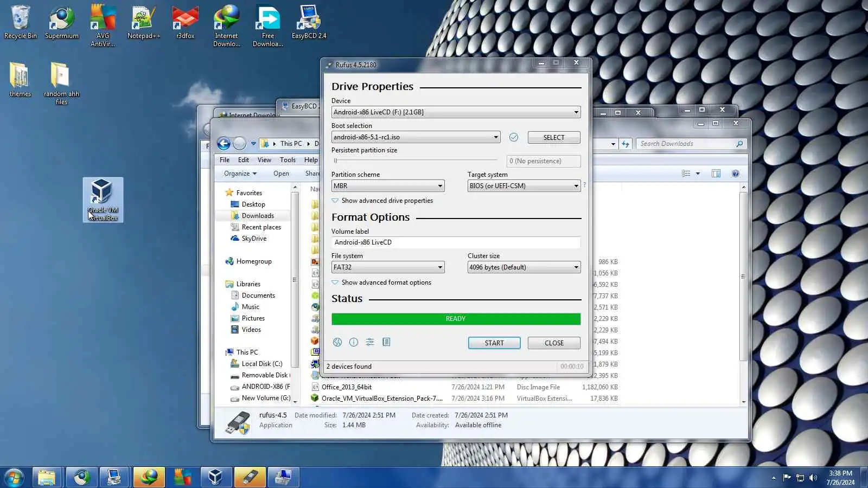
Task: Click the Rufus USB icon in taskbar
Action: pos(250,477)
